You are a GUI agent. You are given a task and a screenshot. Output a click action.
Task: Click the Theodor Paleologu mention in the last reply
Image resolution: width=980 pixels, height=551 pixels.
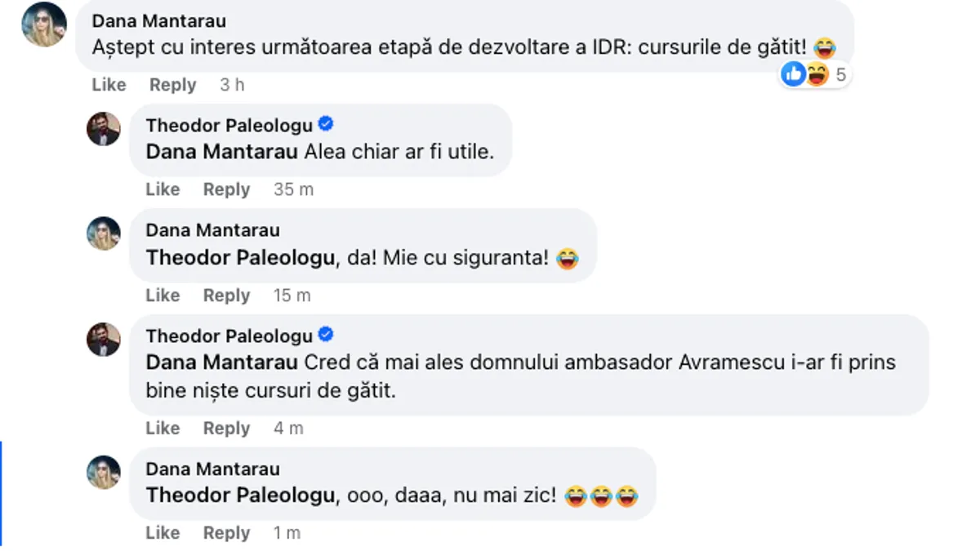240,495
